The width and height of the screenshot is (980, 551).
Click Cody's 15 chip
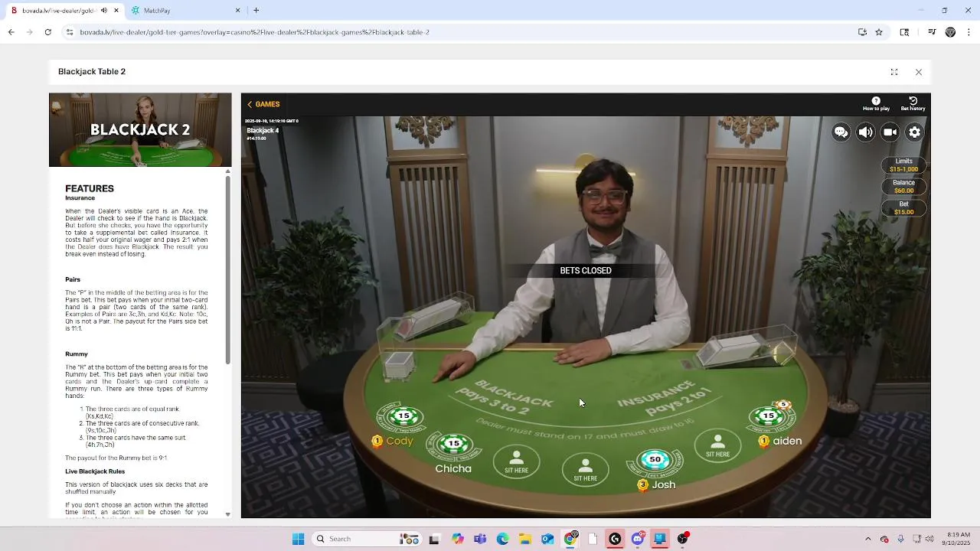tap(403, 417)
